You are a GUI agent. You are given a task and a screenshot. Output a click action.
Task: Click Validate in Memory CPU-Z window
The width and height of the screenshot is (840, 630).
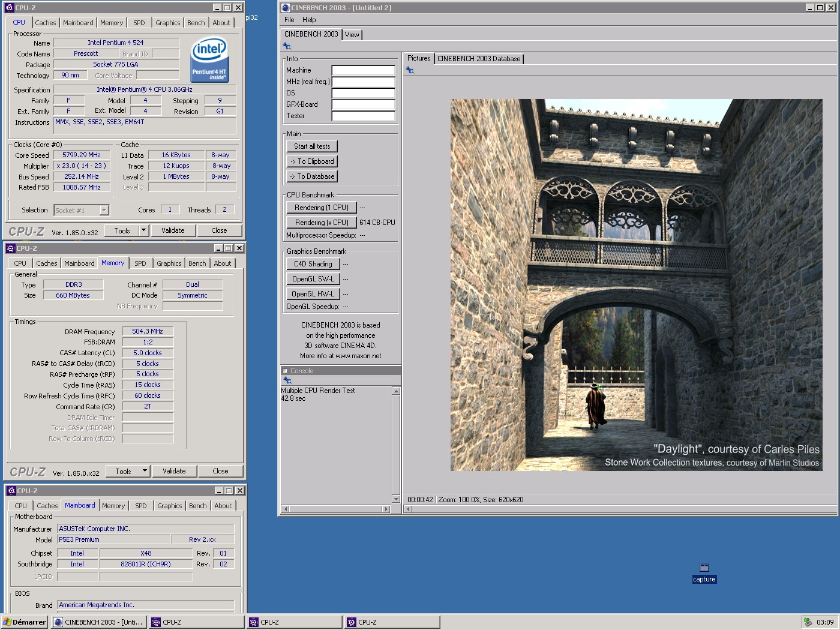click(174, 471)
